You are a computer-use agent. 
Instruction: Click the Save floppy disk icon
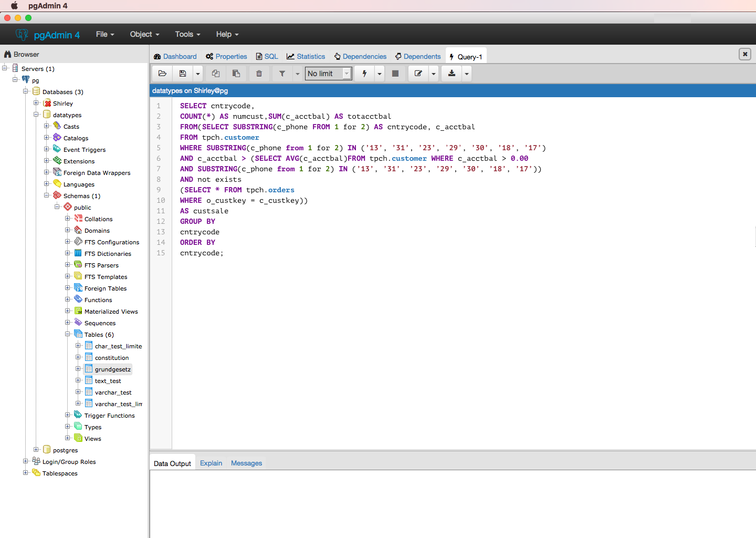[x=183, y=74]
